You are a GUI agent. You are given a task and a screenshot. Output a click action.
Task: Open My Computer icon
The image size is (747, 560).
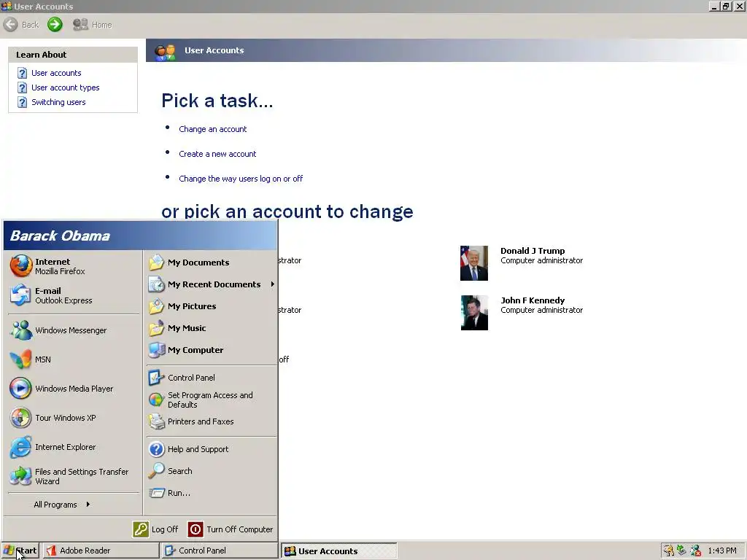point(156,350)
